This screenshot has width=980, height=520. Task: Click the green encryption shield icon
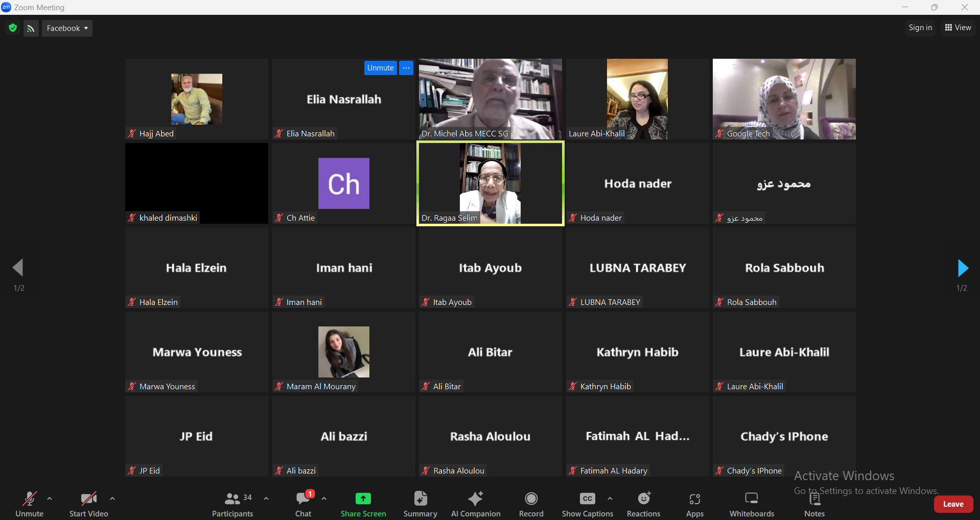(x=13, y=28)
